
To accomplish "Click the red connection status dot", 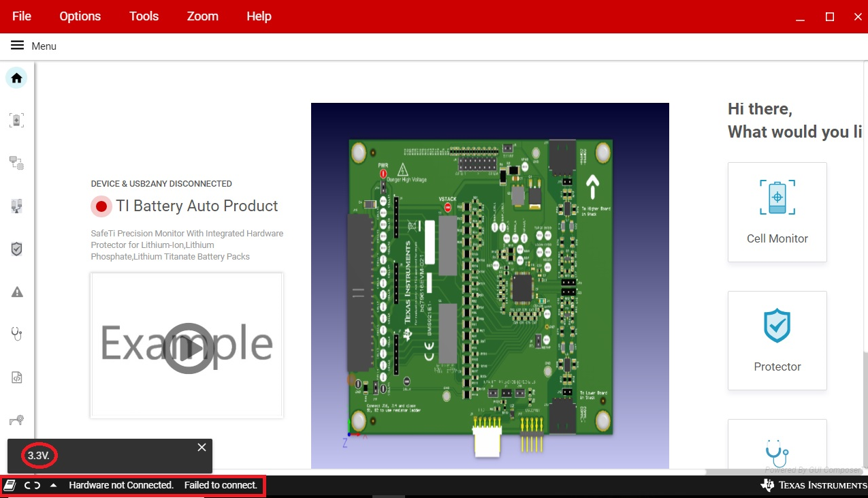I will tap(101, 206).
